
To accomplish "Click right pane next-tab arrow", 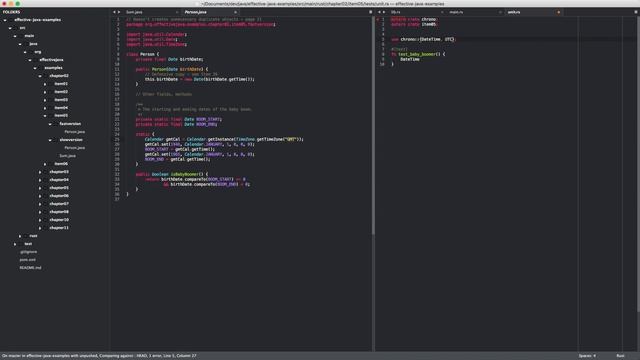I will (384, 12).
